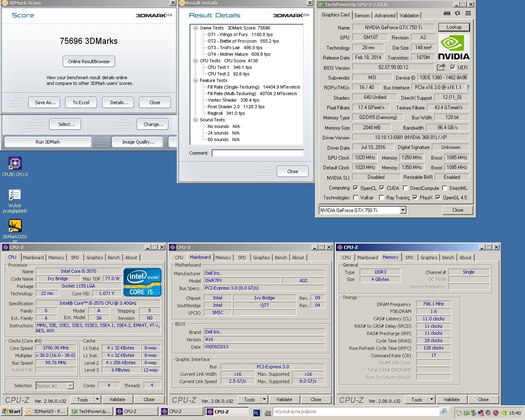Click the Comment input field
The height and width of the screenshot is (420, 525).
(258, 153)
